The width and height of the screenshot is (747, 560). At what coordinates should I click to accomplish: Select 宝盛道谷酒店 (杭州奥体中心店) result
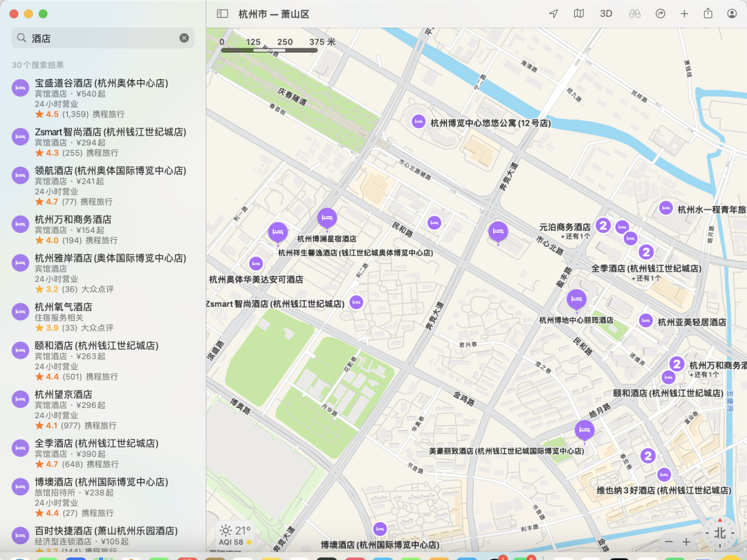pyautogui.click(x=103, y=99)
